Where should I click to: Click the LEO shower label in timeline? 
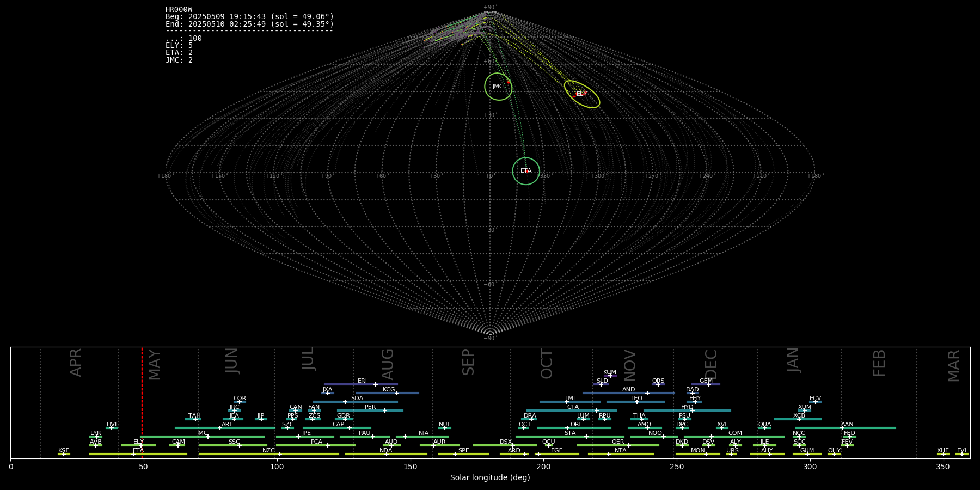click(636, 399)
